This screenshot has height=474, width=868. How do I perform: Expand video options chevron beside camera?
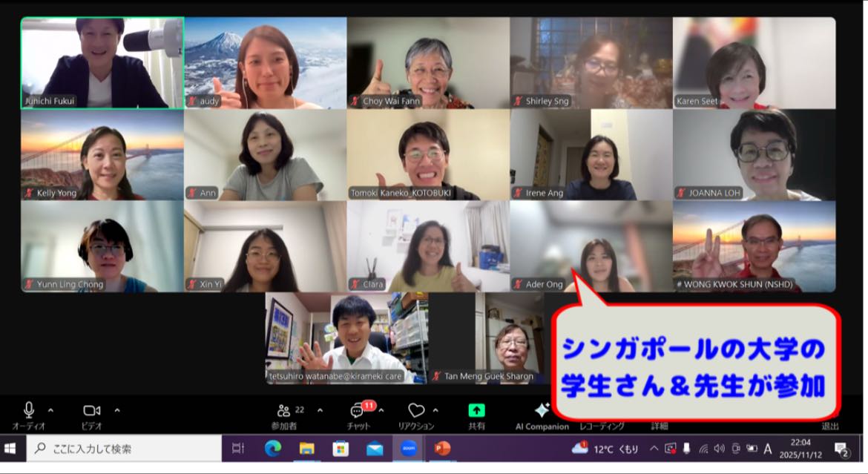click(116, 410)
